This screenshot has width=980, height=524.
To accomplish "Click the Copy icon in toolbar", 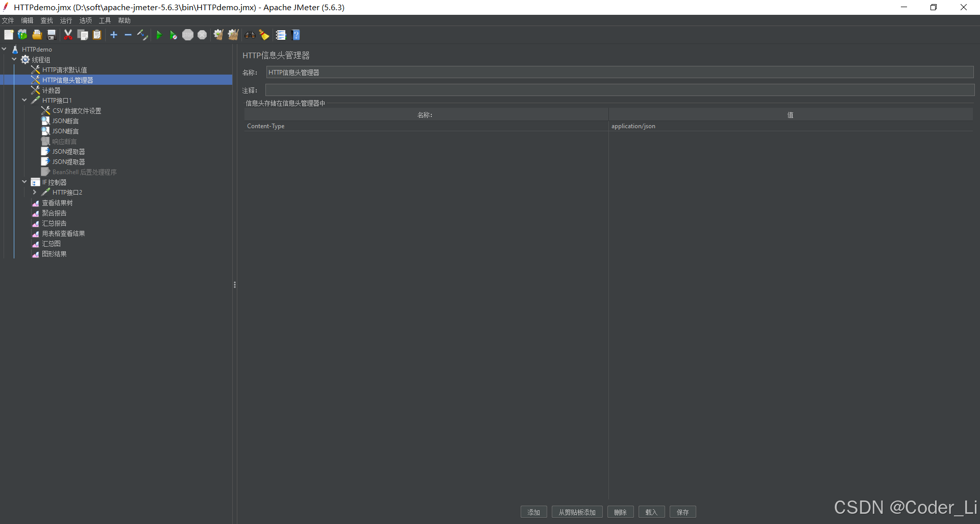I will [83, 35].
